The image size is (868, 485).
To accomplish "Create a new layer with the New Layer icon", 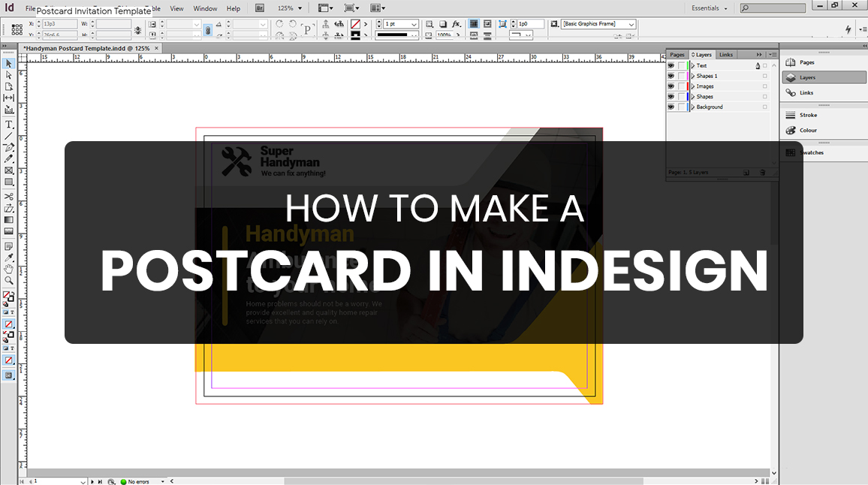I will point(747,172).
